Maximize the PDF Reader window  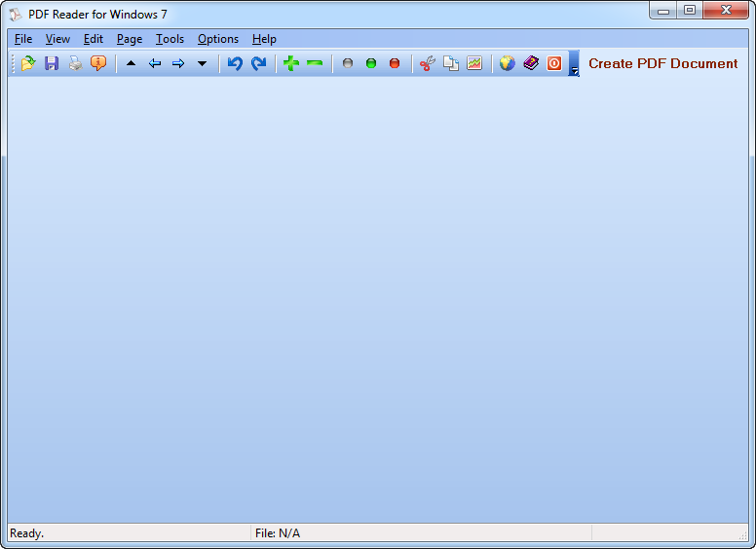[x=690, y=10]
